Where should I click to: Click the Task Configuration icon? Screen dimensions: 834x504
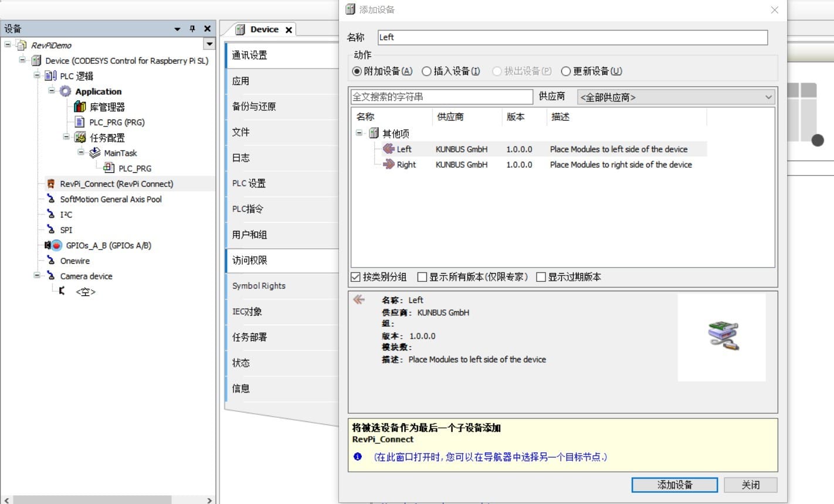click(x=80, y=138)
